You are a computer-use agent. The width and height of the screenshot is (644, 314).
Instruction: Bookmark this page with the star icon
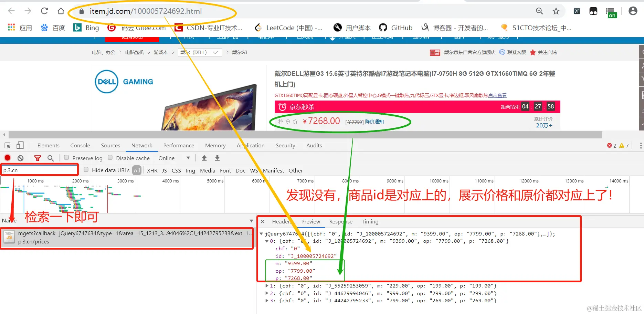tap(556, 11)
